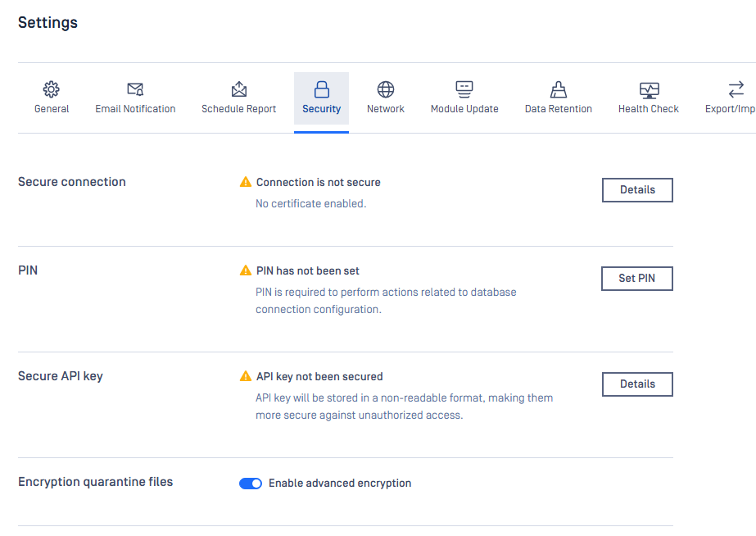Image resolution: width=756 pixels, height=536 pixels.
Task: Click the Set PIN button
Action: tap(637, 279)
